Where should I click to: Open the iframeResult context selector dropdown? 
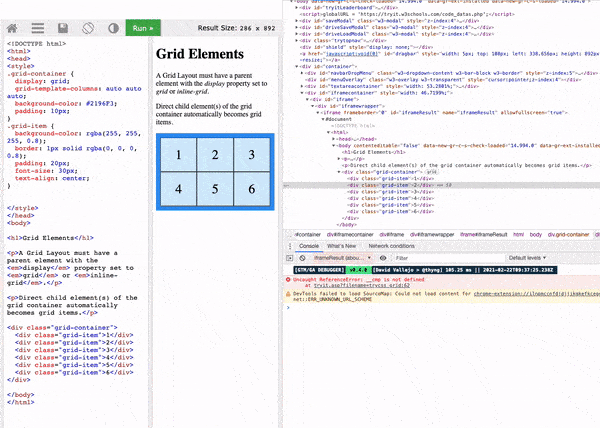click(342, 258)
